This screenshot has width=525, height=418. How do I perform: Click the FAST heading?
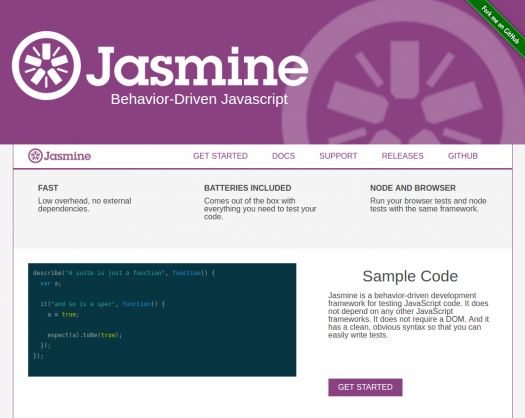click(48, 188)
